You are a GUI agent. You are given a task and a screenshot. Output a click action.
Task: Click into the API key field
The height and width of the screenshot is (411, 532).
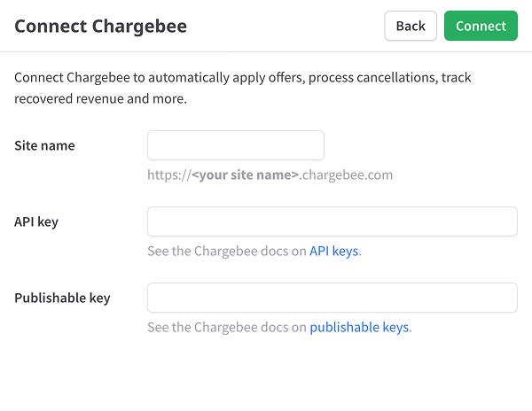(332, 221)
